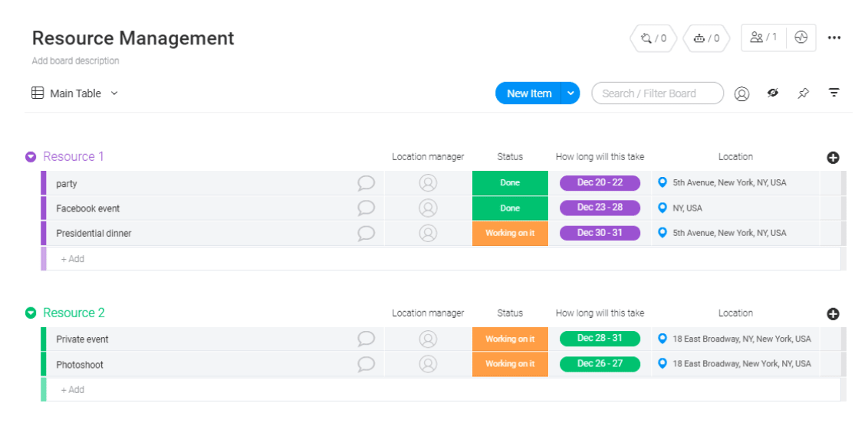Image resolution: width=868 pixels, height=426 pixels.
Task: Open the three-dot board options menu
Action: point(834,38)
